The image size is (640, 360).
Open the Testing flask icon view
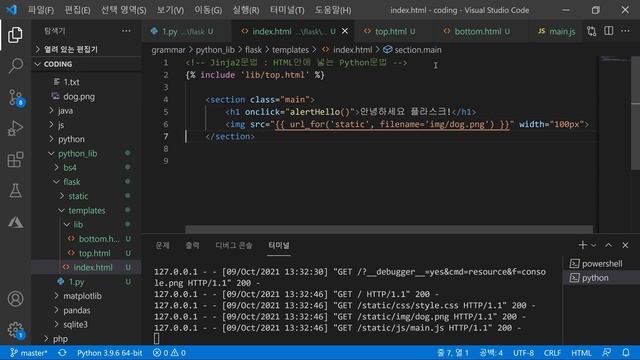pos(15,191)
